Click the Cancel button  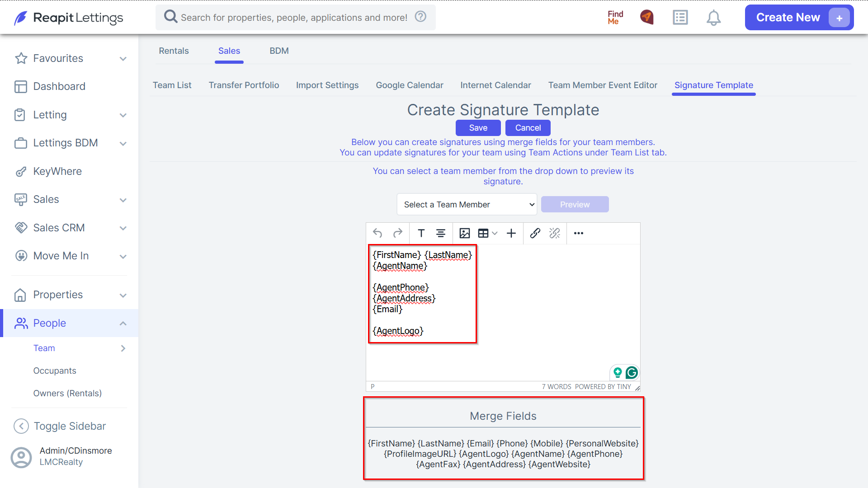(x=528, y=128)
